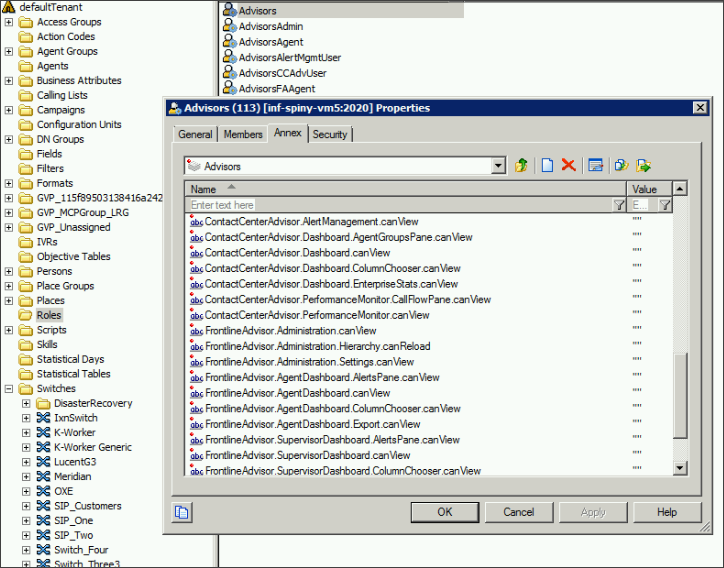Image resolution: width=724 pixels, height=568 pixels.
Task: Expand the Scripts tree node
Action: point(9,330)
